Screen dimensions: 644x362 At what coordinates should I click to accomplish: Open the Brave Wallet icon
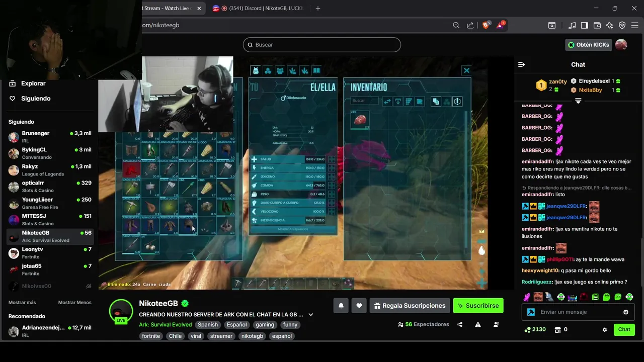[597, 25]
